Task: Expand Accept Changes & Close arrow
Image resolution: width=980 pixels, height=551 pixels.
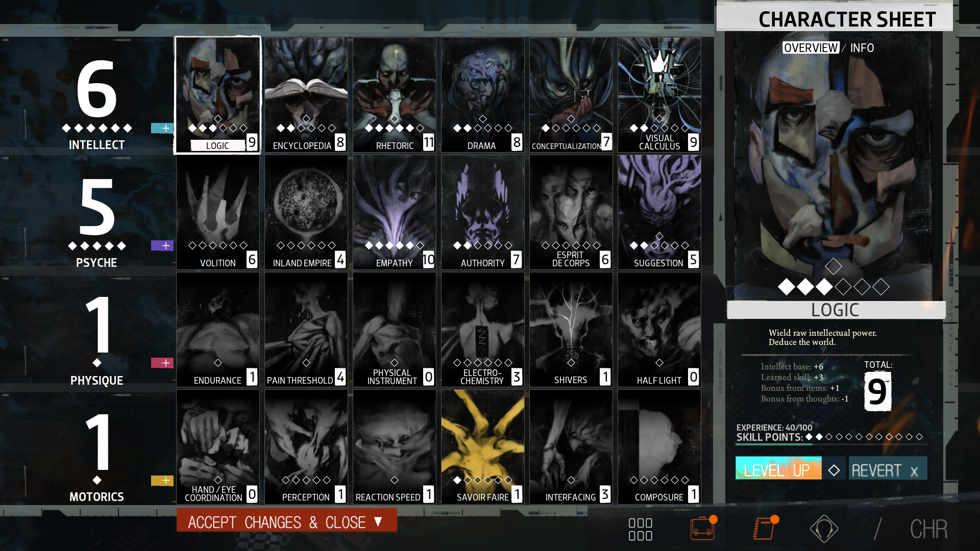Action: [x=378, y=521]
